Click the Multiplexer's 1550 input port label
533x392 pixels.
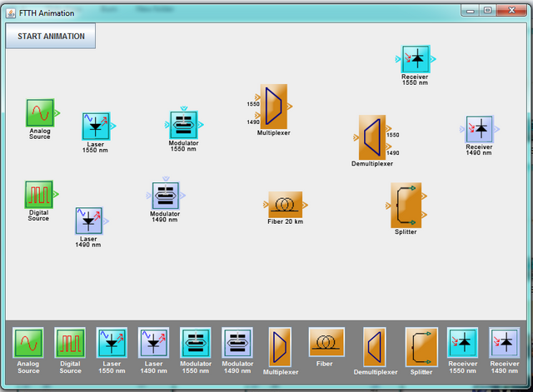click(x=253, y=104)
